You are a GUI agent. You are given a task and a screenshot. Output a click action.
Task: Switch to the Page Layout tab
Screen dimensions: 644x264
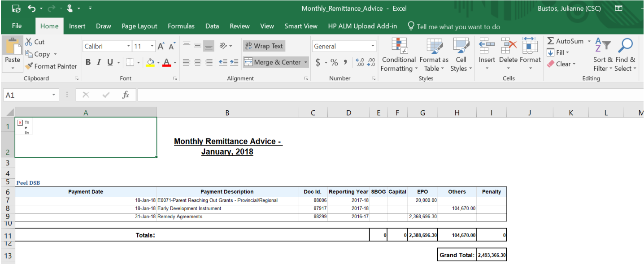click(x=139, y=26)
